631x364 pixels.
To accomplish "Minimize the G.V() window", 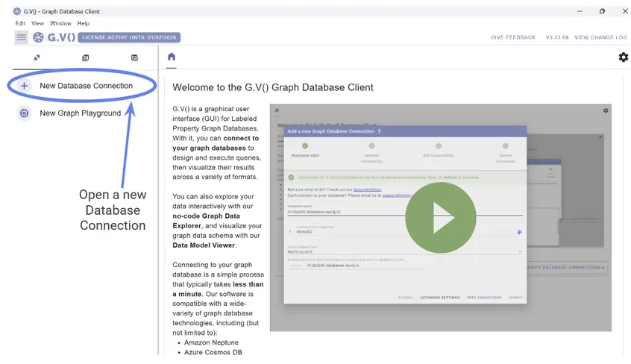I will [x=580, y=11].
